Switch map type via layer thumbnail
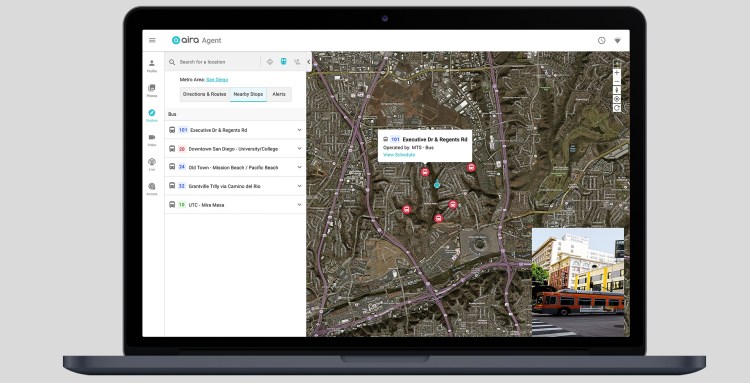This screenshot has height=383, width=750. 617,64
